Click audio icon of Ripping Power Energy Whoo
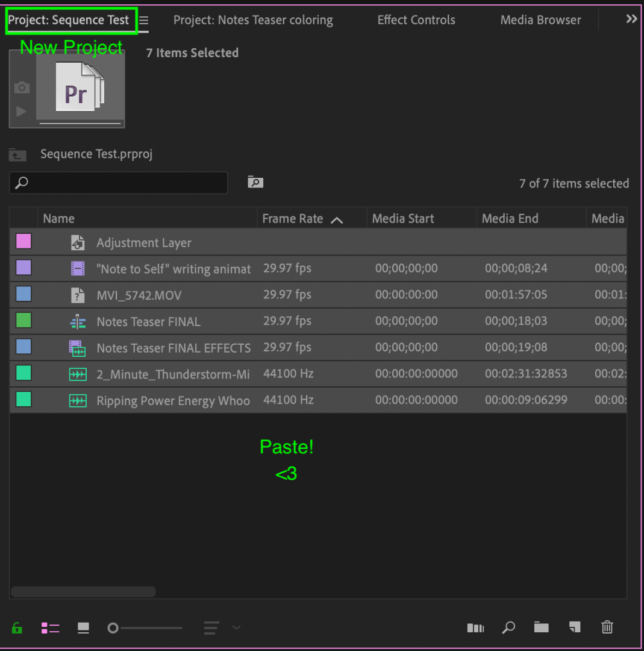644x651 pixels. click(78, 401)
